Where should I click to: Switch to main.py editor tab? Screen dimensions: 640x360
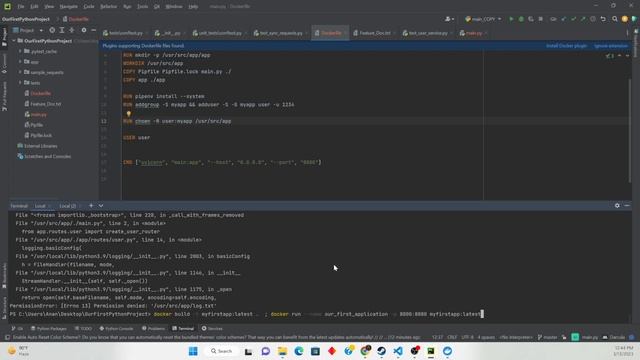pos(473,33)
